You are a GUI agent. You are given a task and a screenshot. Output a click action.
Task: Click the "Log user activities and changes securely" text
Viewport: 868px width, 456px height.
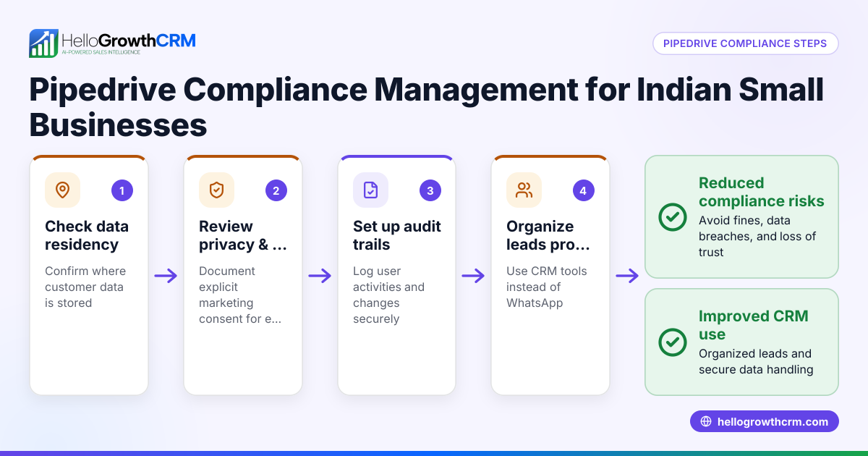(388, 295)
